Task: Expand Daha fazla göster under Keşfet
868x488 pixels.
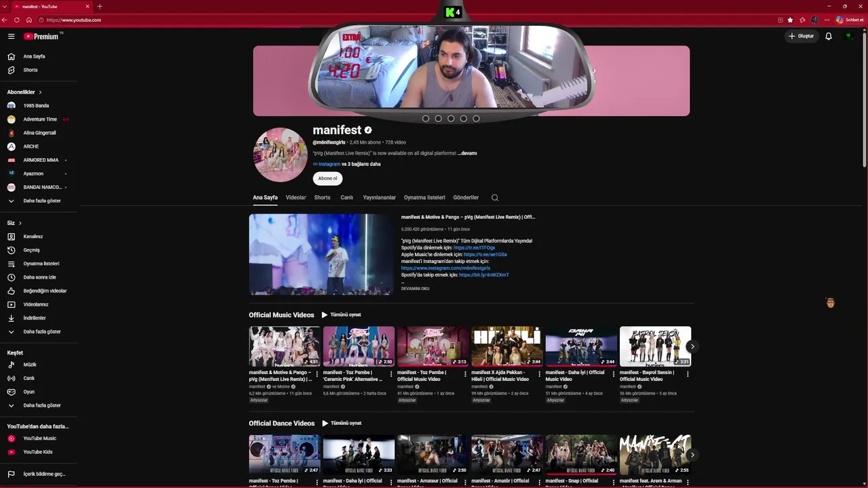Action: coord(39,405)
